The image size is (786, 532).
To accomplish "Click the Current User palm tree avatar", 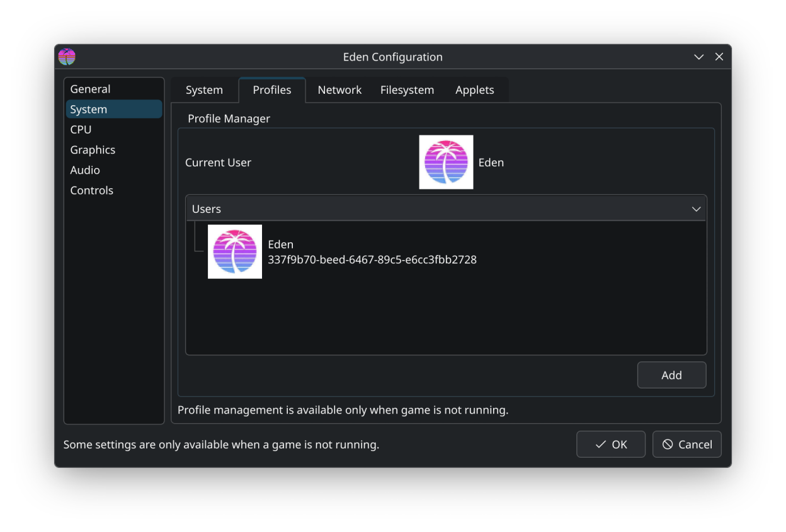I will tap(446, 162).
